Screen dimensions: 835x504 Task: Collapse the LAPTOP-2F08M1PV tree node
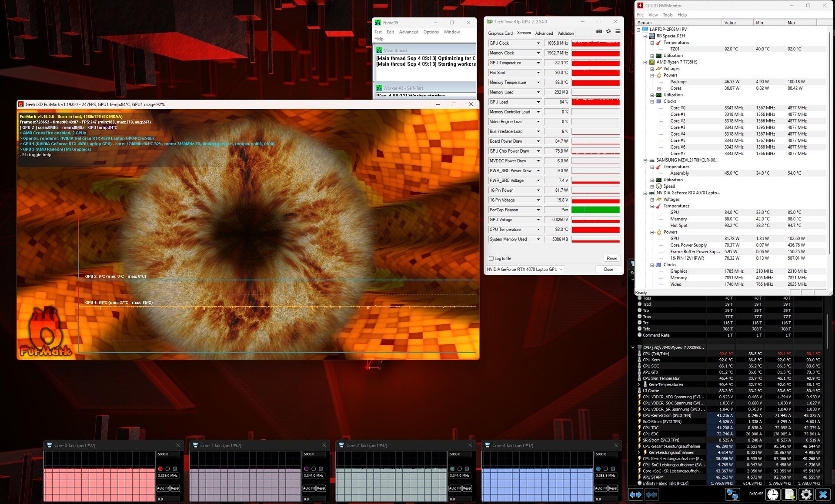click(638, 30)
